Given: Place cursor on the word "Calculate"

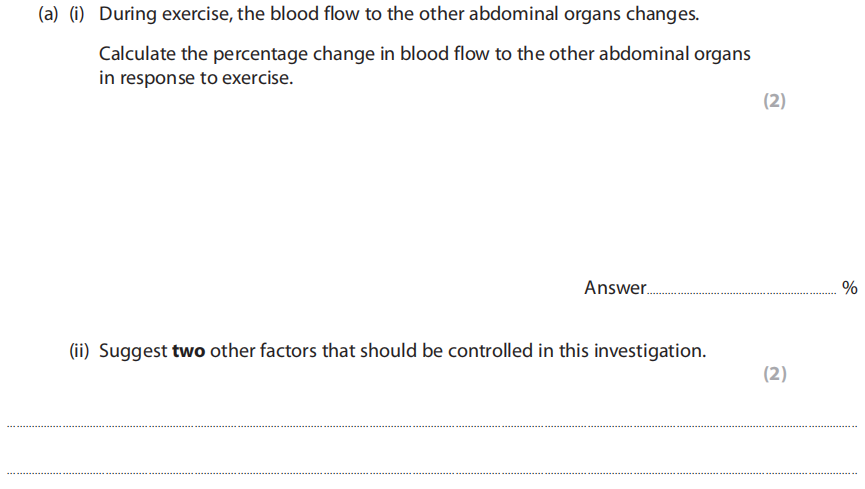Looking at the screenshot, I should (137, 54).
